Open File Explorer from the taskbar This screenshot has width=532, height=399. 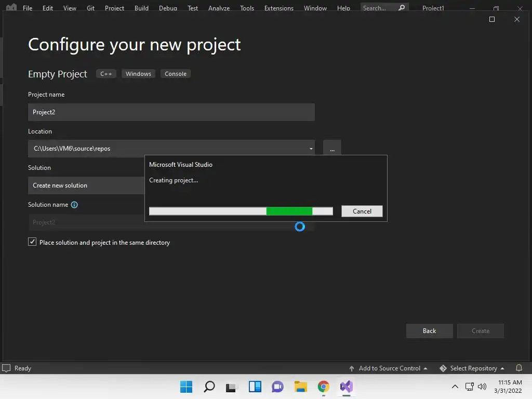[x=301, y=387]
